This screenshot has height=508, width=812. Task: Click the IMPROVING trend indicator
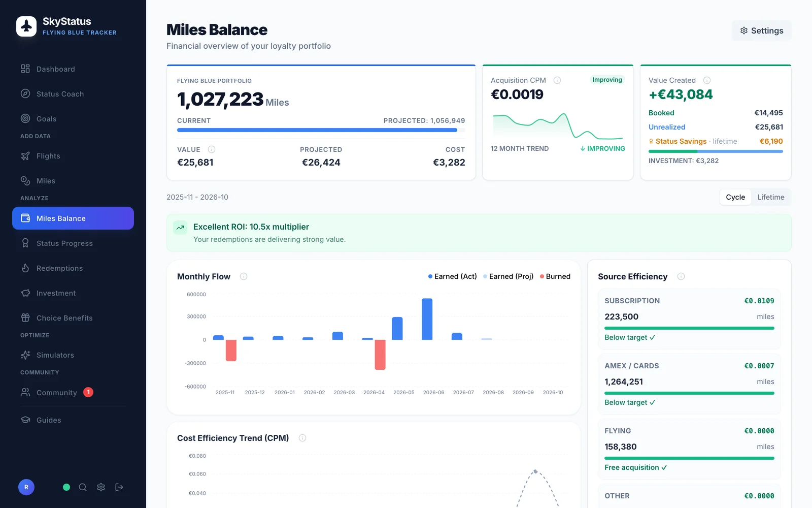click(x=602, y=148)
